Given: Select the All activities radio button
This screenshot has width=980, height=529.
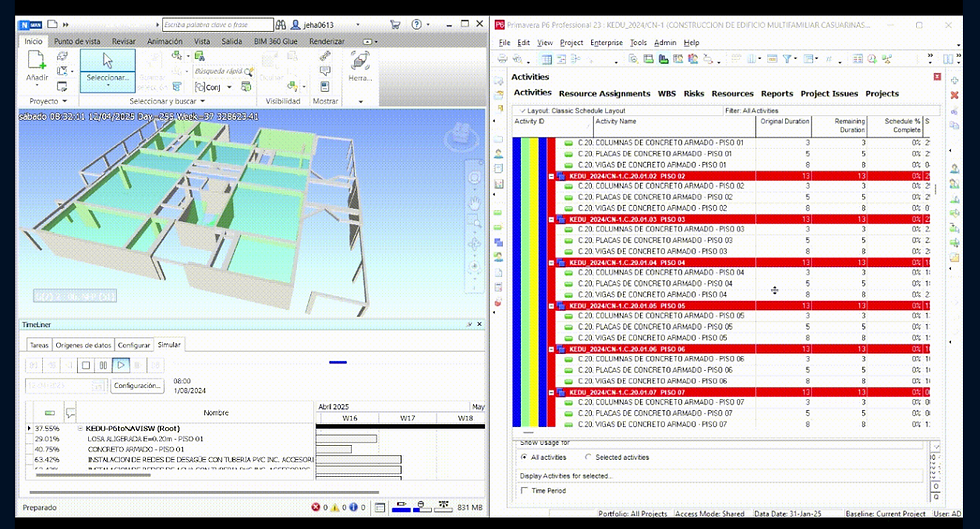Looking at the screenshot, I should (x=524, y=457).
